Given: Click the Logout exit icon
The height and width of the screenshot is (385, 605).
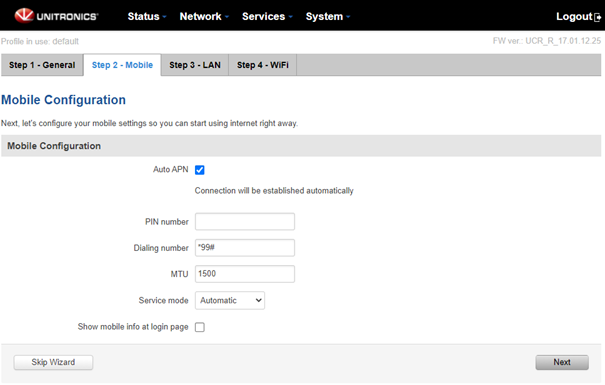Looking at the screenshot, I should point(597,17).
